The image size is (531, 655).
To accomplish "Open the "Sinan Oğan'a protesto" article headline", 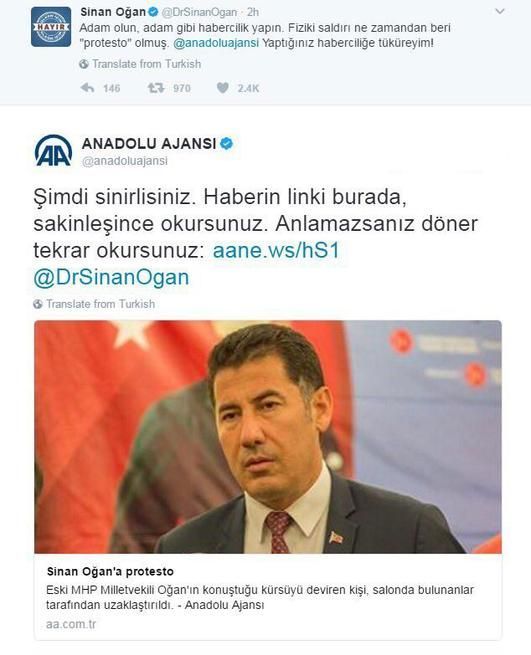I will (110, 571).
